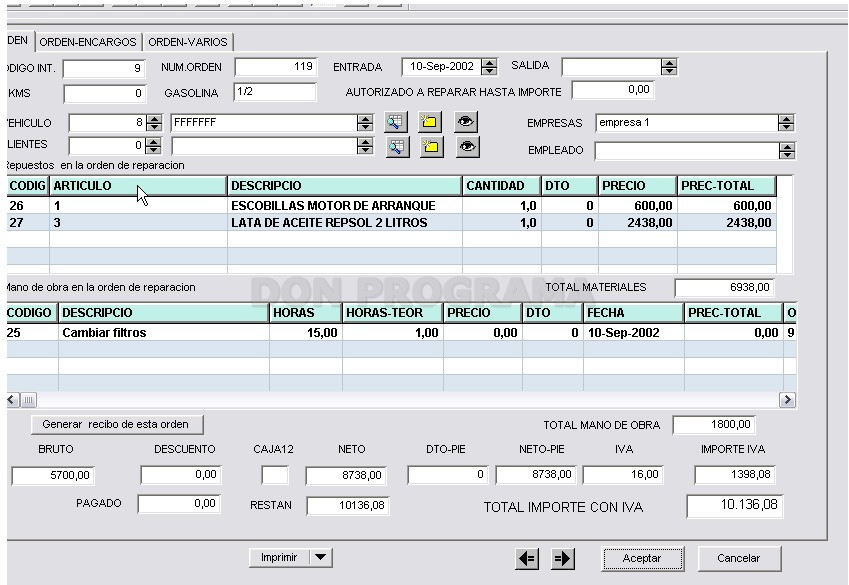
Task: Click the yellow new-record icon beside vehiculo
Action: (430, 122)
